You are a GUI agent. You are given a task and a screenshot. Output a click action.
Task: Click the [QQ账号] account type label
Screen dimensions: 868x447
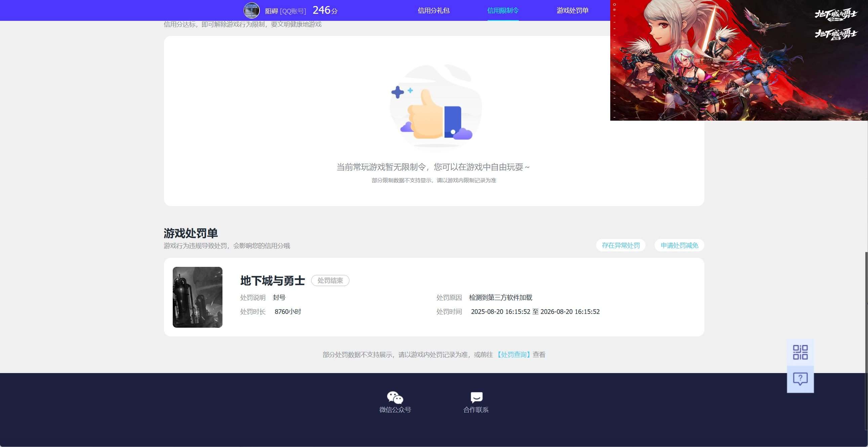click(293, 11)
